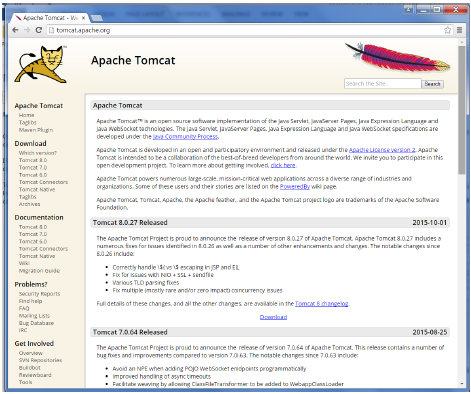Follow the 'click here' link
Screen dimensions: 471x394
[x=283, y=165]
